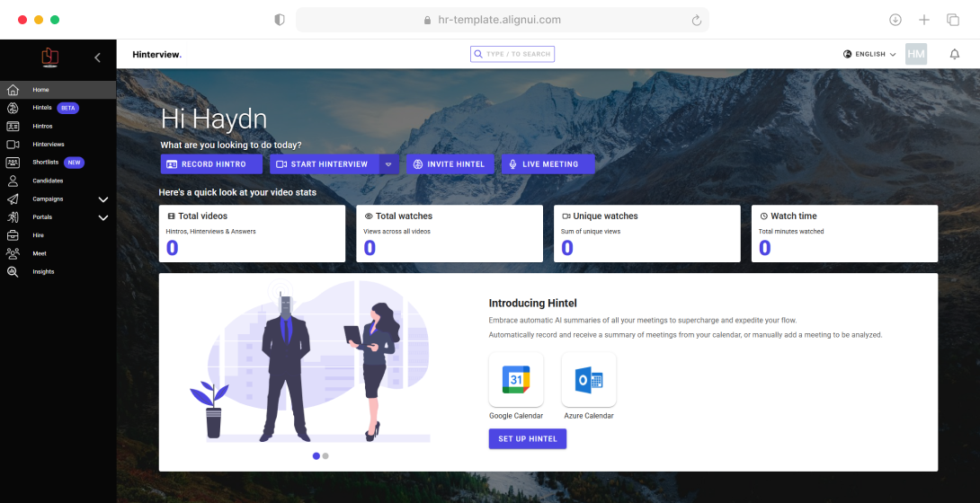The height and width of the screenshot is (503, 980).
Task: Open Start Hinterview dropdown arrow
Action: click(388, 164)
